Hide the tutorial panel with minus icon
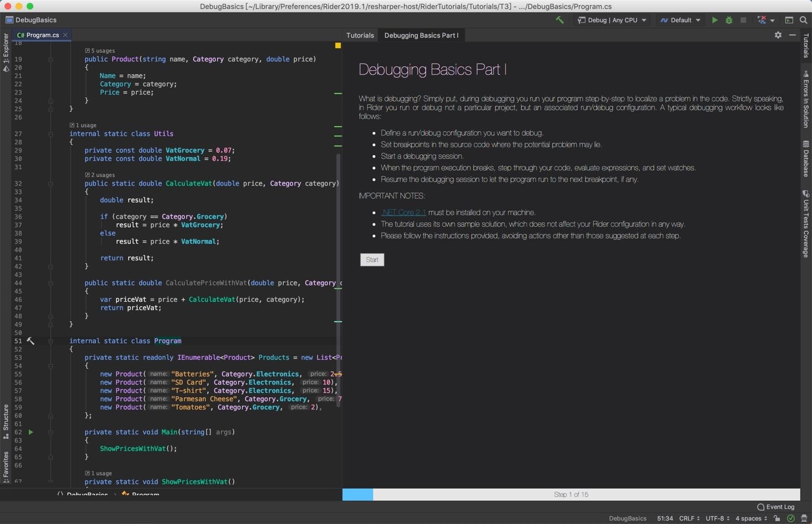This screenshot has height=524, width=812. (793, 35)
